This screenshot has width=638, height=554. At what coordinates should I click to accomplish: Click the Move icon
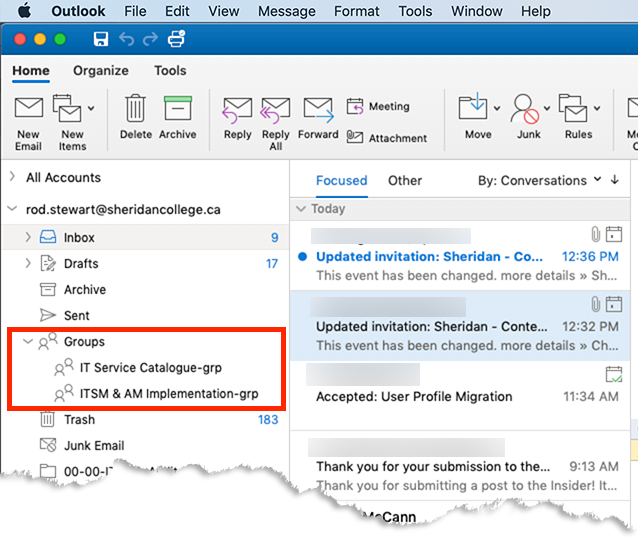473,107
